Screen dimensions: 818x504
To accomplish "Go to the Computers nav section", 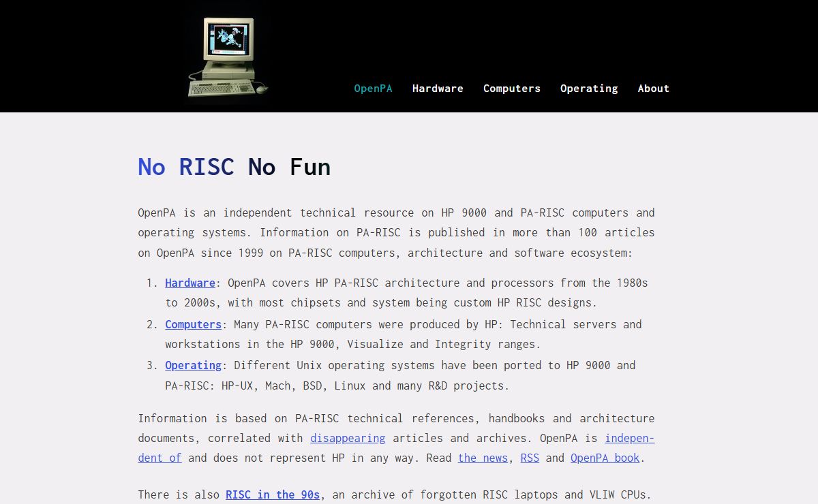I will tap(512, 89).
